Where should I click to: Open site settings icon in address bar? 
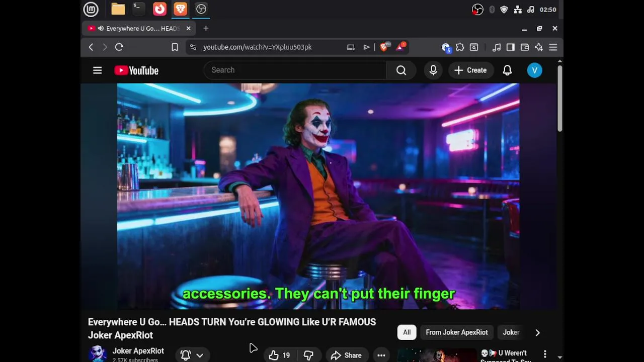(193, 47)
